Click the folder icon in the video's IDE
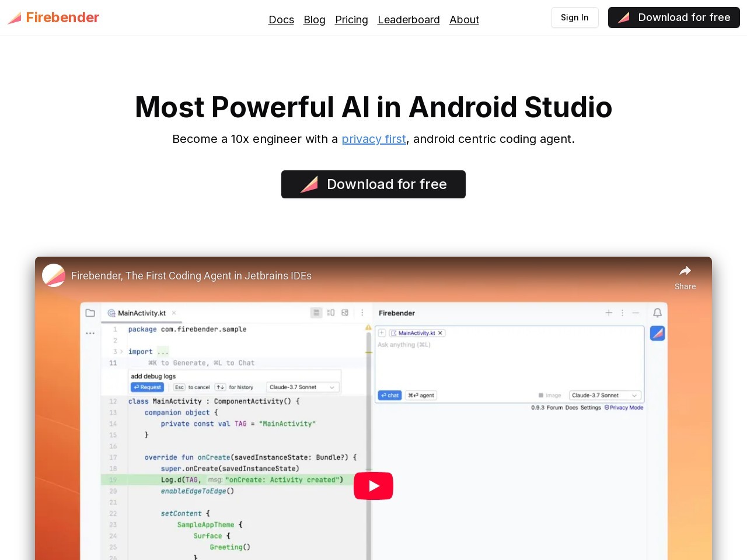 [x=90, y=313]
